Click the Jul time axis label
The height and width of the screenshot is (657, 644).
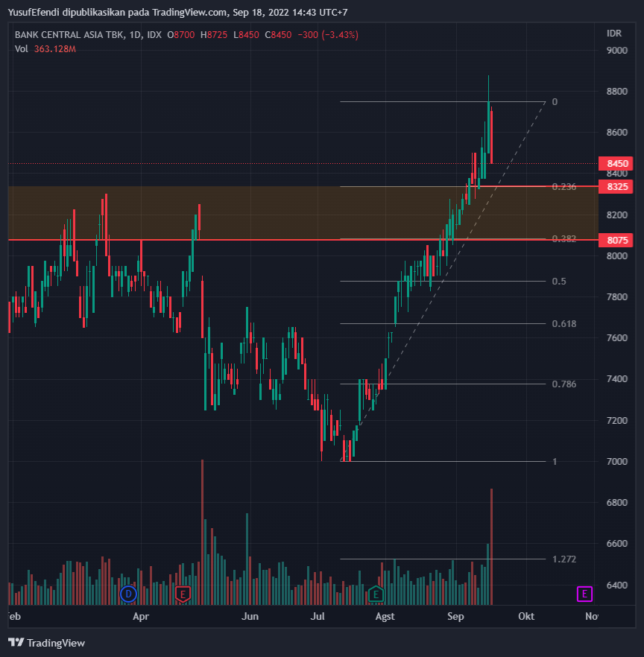coord(318,616)
